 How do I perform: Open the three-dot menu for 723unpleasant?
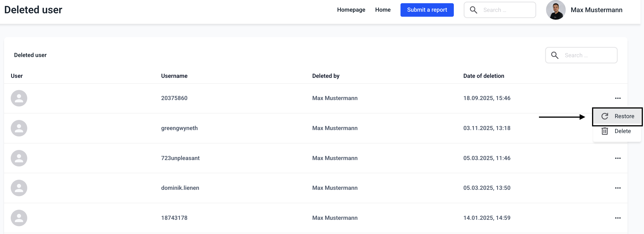(x=617, y=158)
